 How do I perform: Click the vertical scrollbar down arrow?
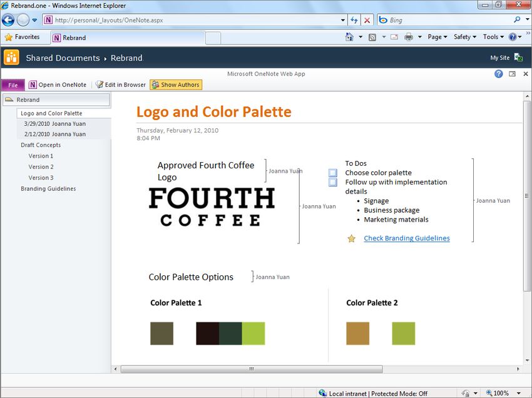527,360
